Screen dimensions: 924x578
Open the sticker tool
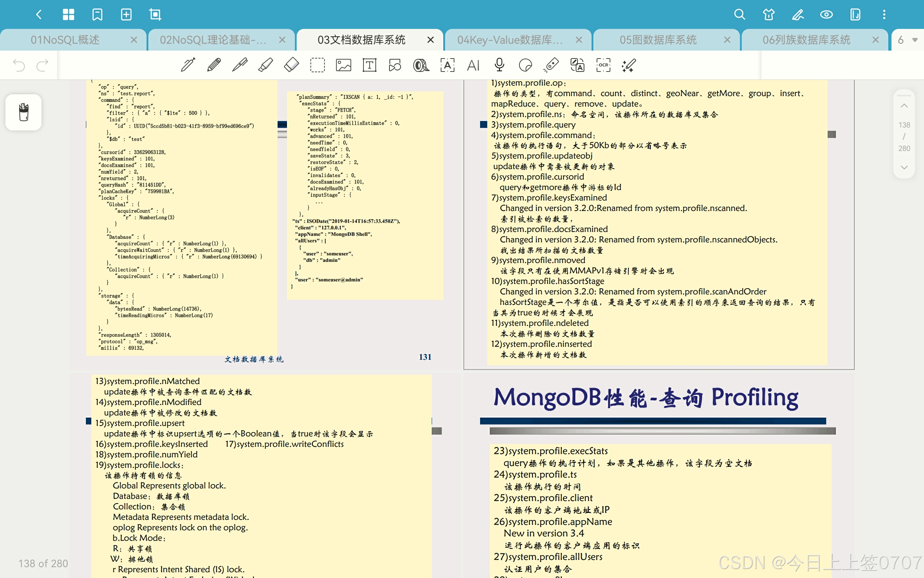pyautogui.click(x=526, y=65)
